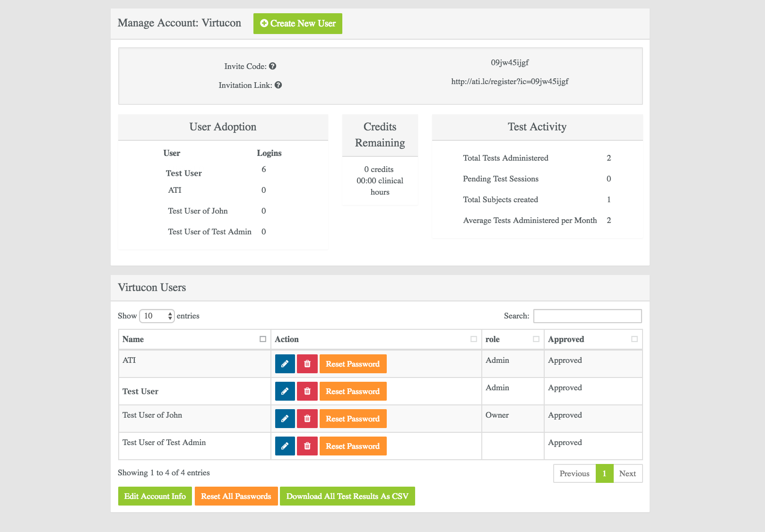Download All Test Results As CSV
The image size is (765, 532).
click(348, 496)
